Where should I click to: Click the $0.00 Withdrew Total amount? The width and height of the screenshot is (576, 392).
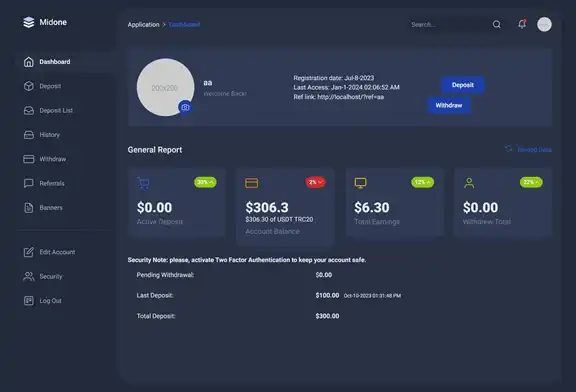coord(480,208)
